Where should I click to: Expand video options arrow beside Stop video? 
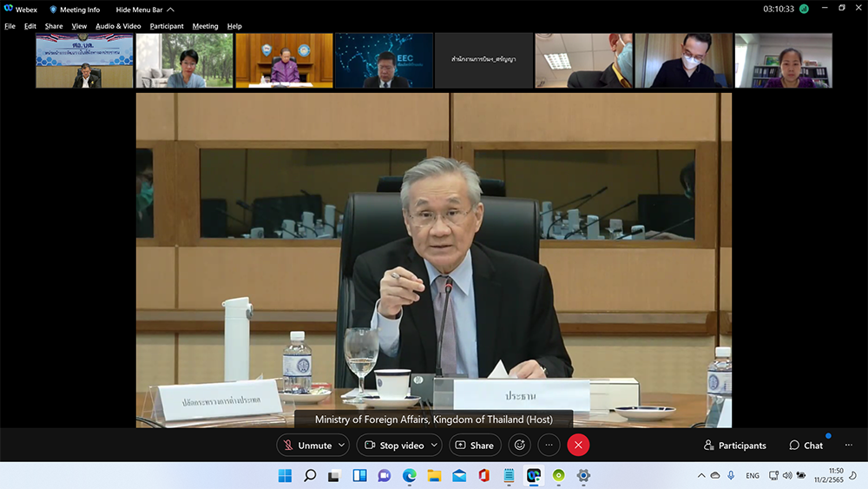[435, 446]
